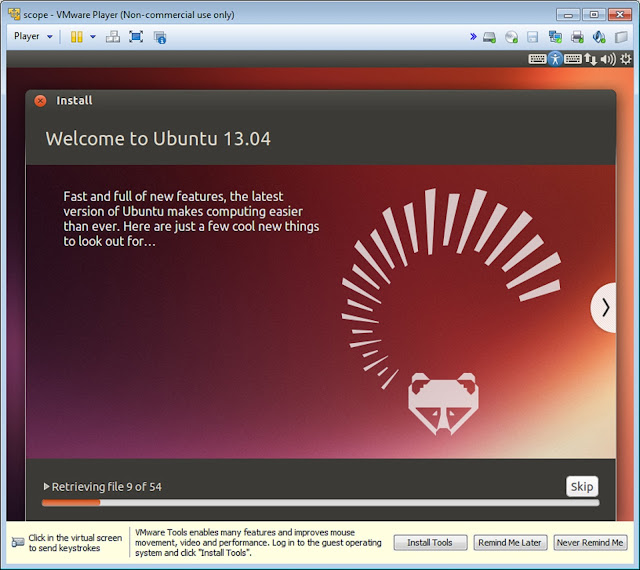Click the 'Welcome to Ubuntu 13.04' heading
Viewport: 640px width, 570px height.
tap(158, 139)
